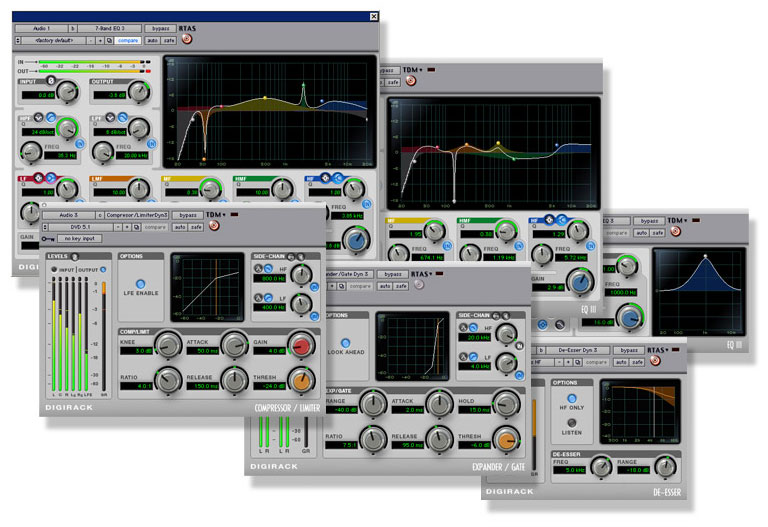
Task: Open Audio 1 track selector in 7-Band EQ
Action: coord(42,28)
